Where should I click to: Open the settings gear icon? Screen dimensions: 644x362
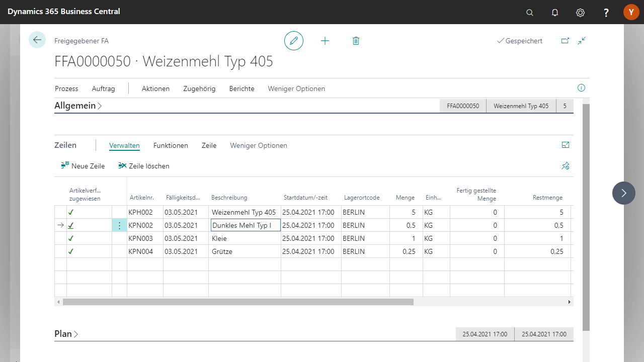(x=580, y=12)
